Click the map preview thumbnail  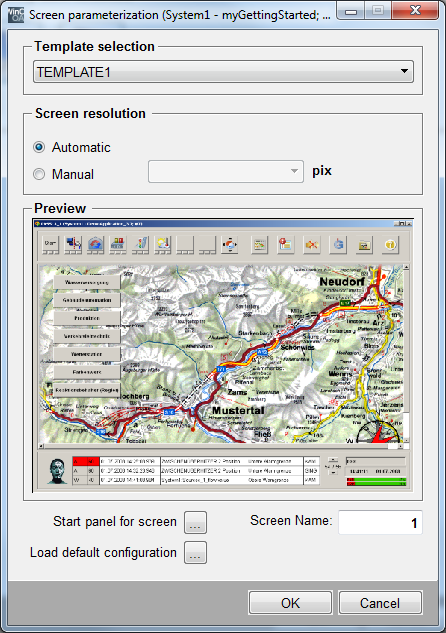click(223, 355)
